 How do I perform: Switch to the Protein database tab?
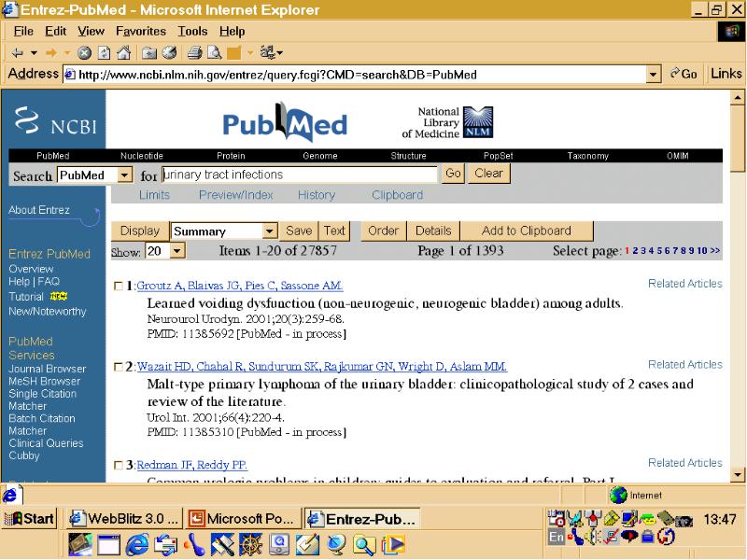[x=231, y=156]
